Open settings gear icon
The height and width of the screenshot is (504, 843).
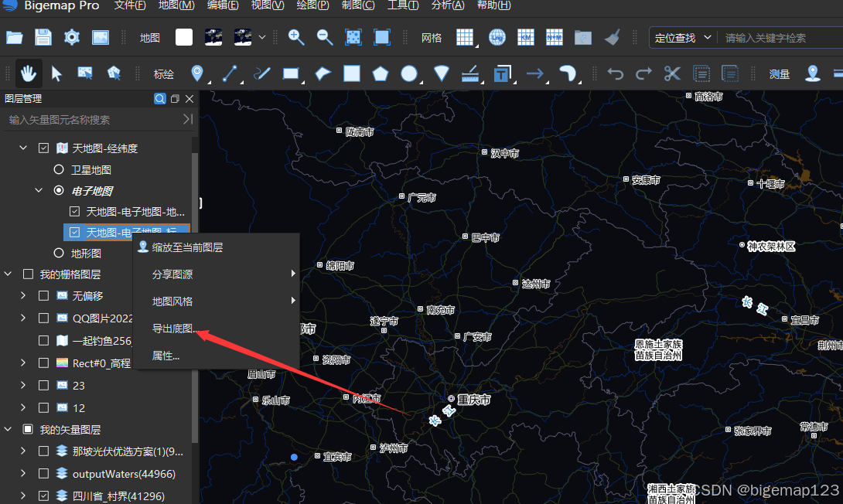click(x=71, y=38)
